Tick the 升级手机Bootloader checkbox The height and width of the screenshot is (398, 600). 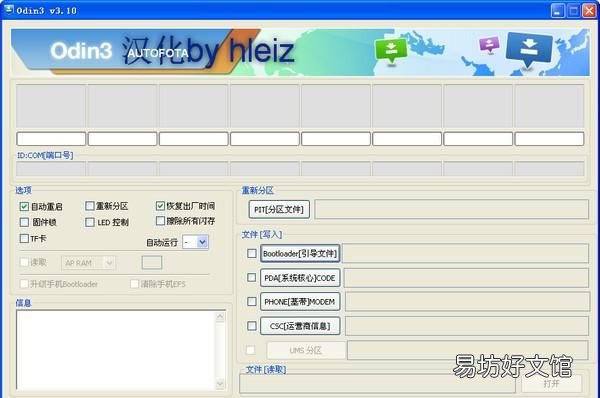tap(24, 284)
